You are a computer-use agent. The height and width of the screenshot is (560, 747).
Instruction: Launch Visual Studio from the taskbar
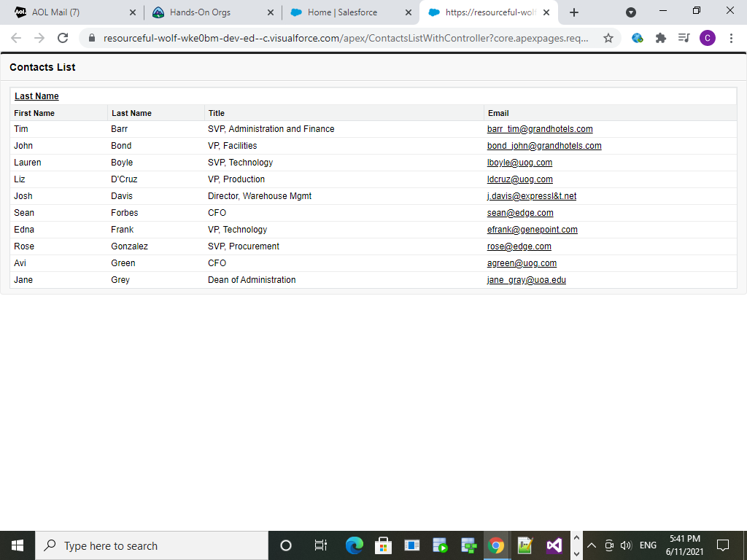pyautogui.click(x=554, y=545)
